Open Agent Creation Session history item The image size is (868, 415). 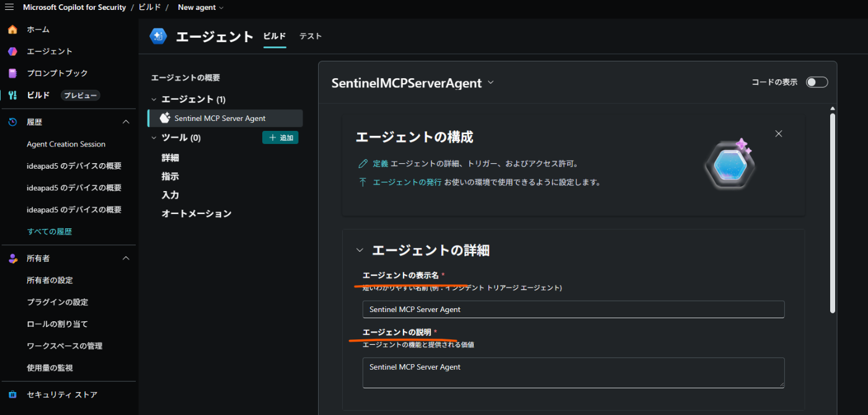point(66,144)
